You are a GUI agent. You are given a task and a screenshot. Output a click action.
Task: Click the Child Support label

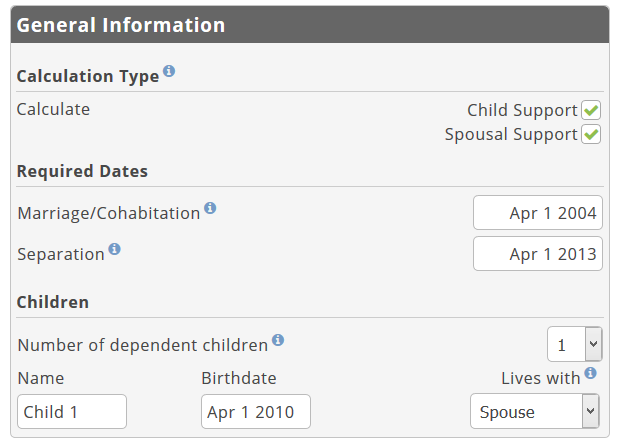click(x=522, y=111)
